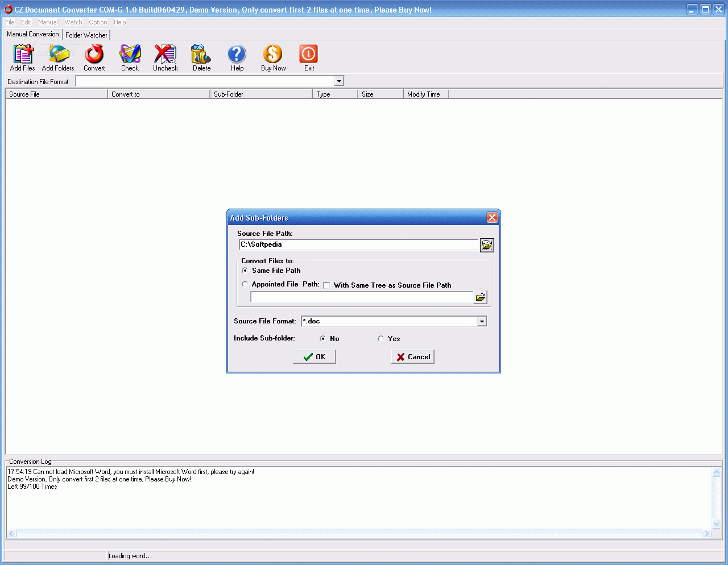Browse for the Appointed File Path folder
728x565 pixels.
click(481, 297)
